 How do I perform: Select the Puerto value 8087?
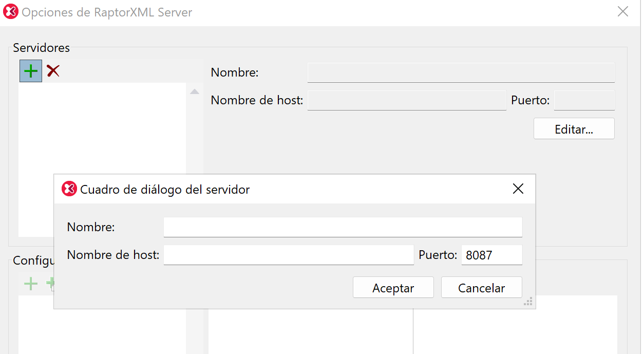pos(491,255)
